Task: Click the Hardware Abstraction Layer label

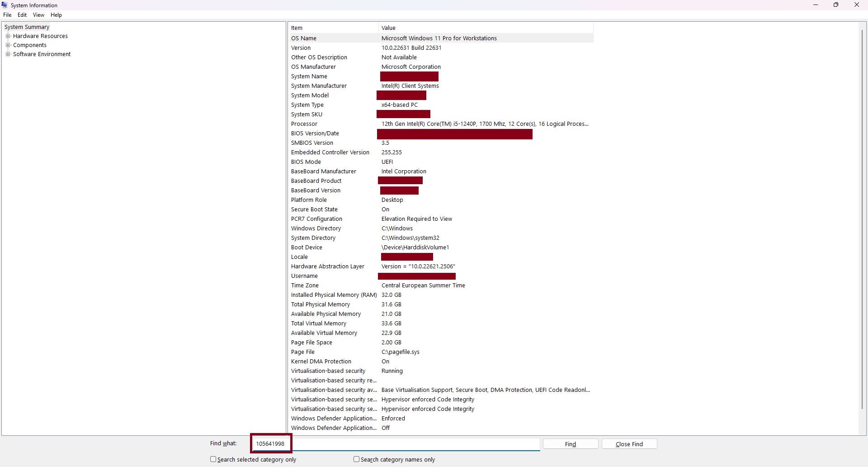Action: 328,267
